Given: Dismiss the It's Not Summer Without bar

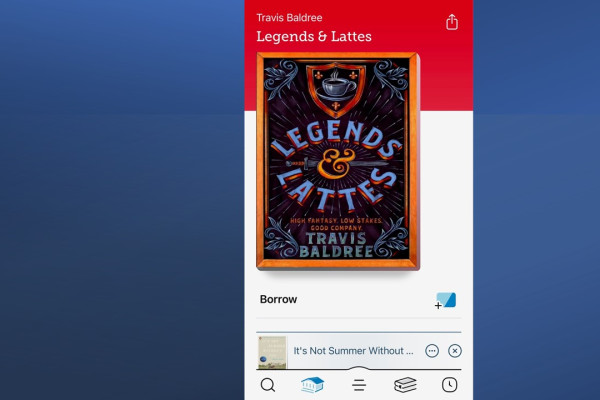Looking at the screenshot, I should (455, 351).
